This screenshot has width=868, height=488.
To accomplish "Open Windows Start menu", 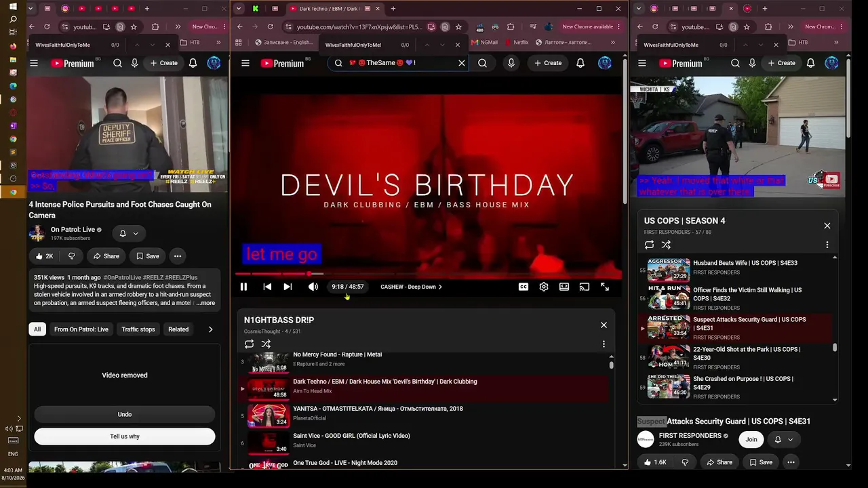I will (13, 6).
